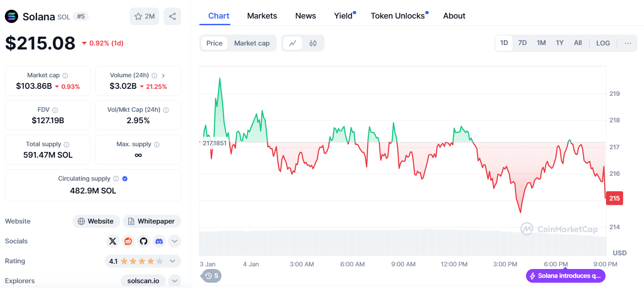Switch to the Yield tab
The height and width of the screenshot is (288, 644).
(343, 16)
